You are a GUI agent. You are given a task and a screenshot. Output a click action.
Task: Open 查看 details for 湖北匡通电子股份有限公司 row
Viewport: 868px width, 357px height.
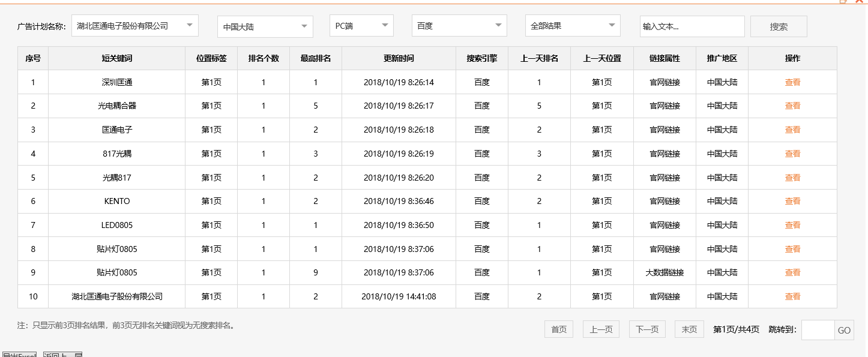click(x=792, y=296)
